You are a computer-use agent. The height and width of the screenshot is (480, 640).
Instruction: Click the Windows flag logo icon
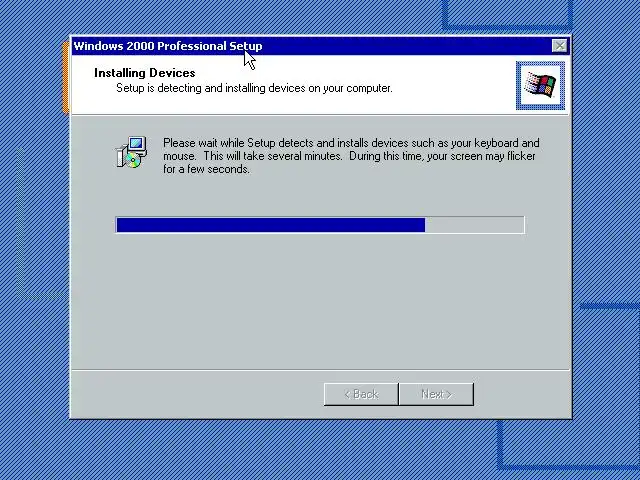(540, 86)
